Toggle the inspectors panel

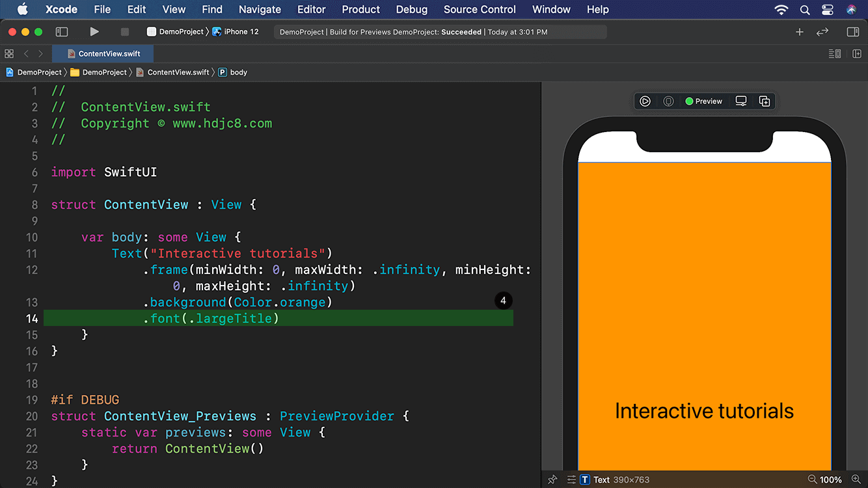pos(853,32)
